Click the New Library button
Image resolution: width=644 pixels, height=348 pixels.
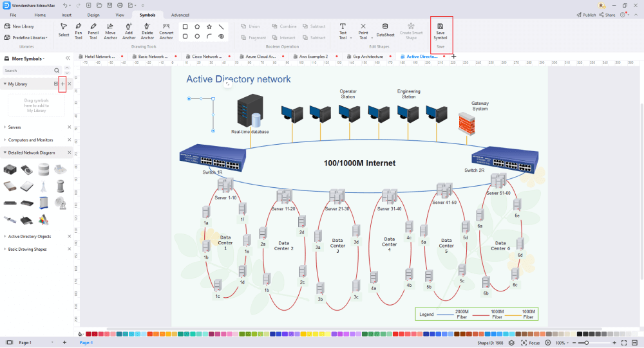point(19,26)
